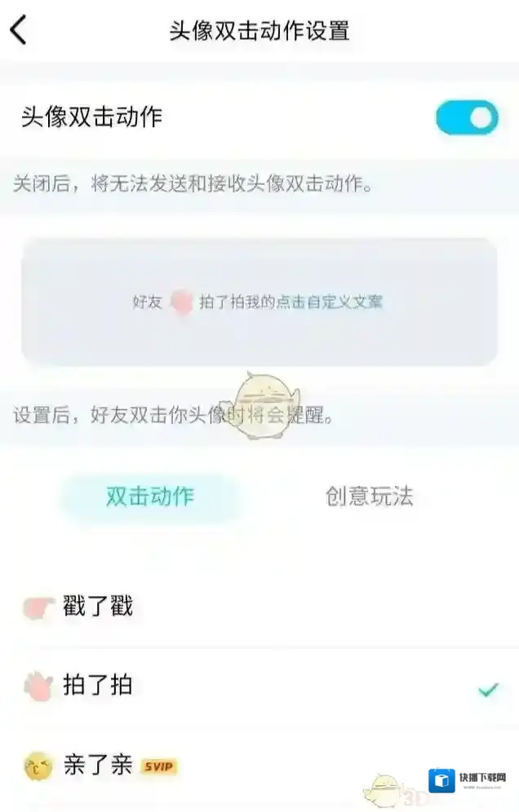Tap the SVIP badge next to 亲了亲
519x812 pixels.
[x=158, y=766]
